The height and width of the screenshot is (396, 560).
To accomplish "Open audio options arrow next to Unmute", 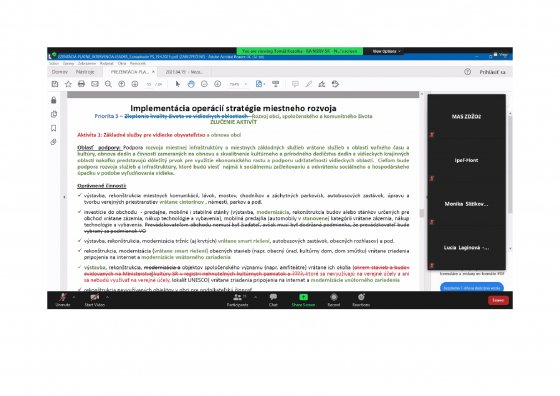I will pos(74,297).
